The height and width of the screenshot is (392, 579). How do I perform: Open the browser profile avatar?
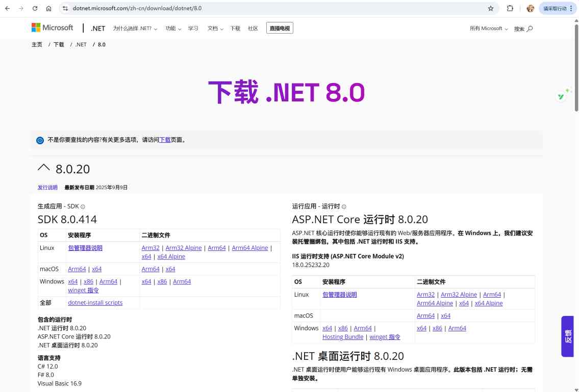pos(530,9)
